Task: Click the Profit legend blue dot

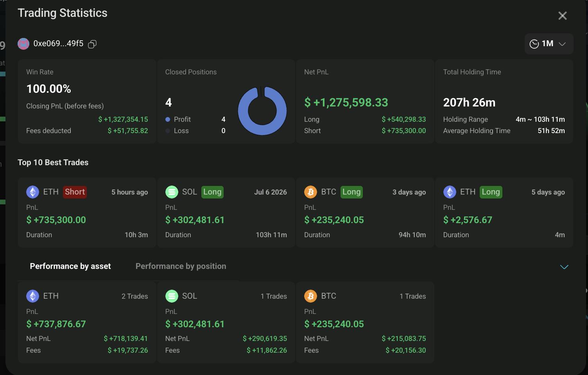Action: click(168, 119)
